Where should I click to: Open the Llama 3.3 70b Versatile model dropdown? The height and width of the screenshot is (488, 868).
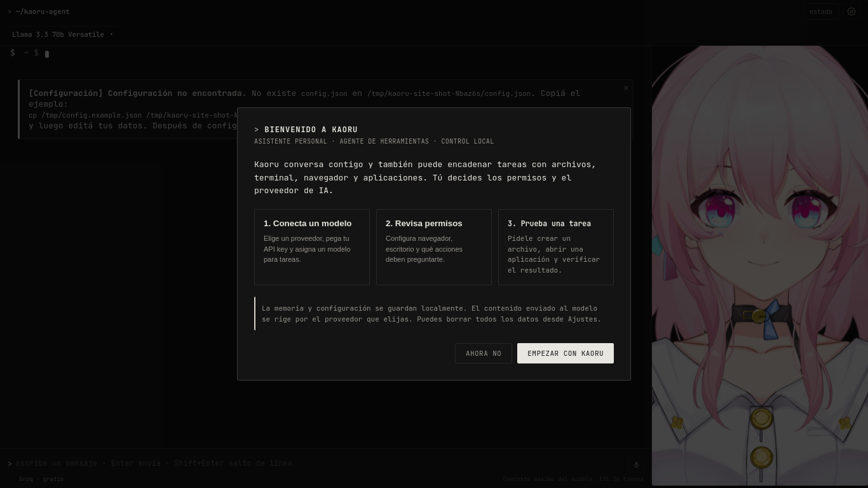click(x=62, y=34)
